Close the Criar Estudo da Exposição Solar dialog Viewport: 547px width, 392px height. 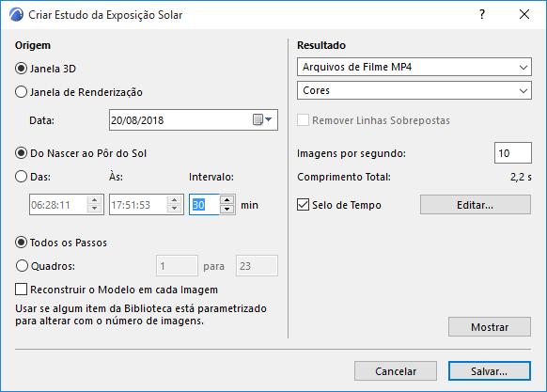(524, 14)
